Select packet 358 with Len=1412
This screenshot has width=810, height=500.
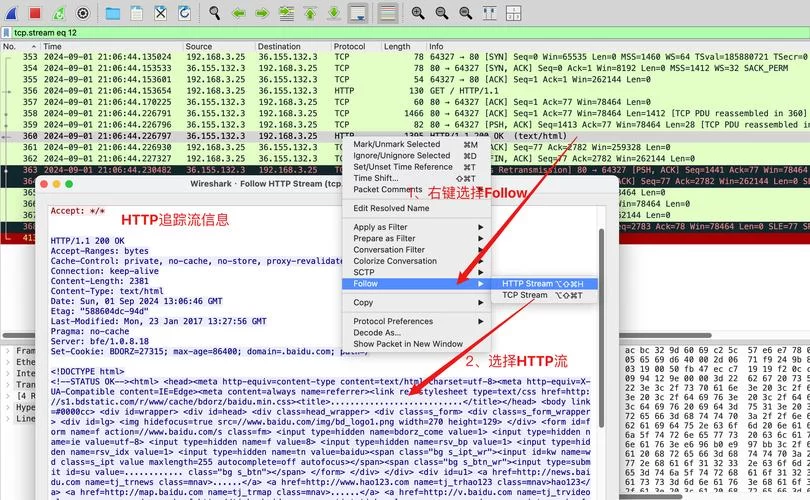[x=405, y=113]
